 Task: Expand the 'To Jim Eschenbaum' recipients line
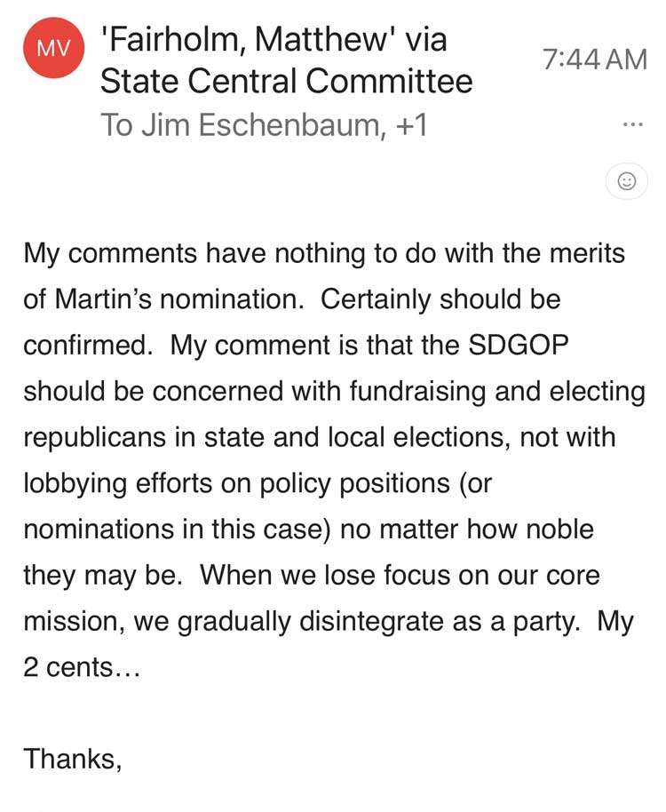(x=265, y=124)
